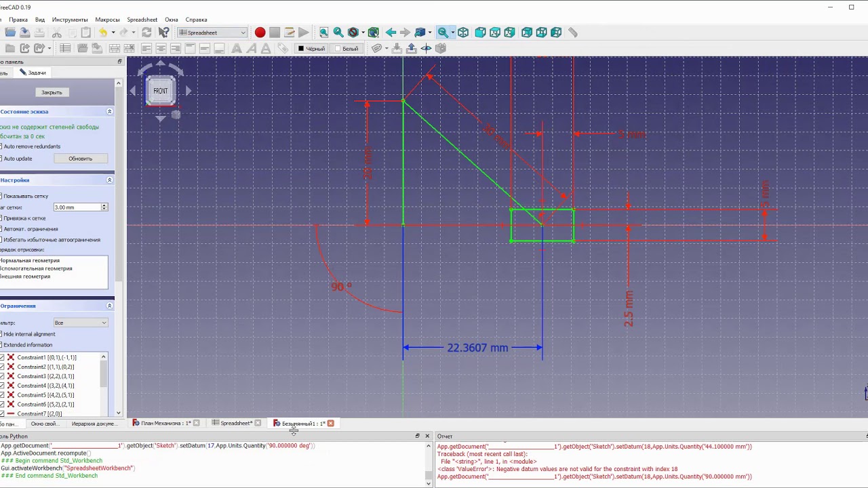Click the align left text icon
The height and width of the screenshot is (488, 868).
146,48
